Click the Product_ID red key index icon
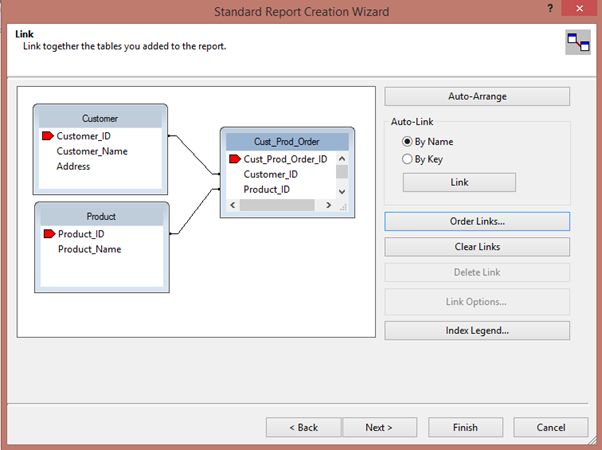Viewport: 602px width, 450px height. 49,233
